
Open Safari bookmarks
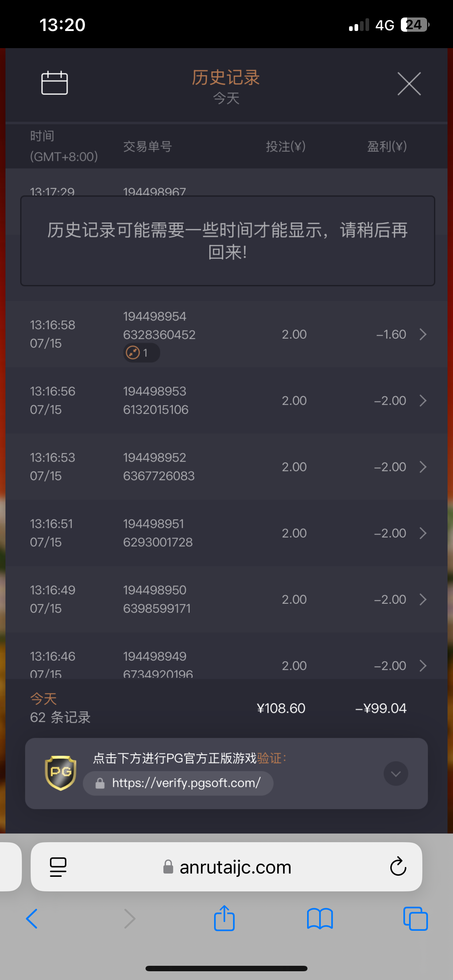pos(320,919)
